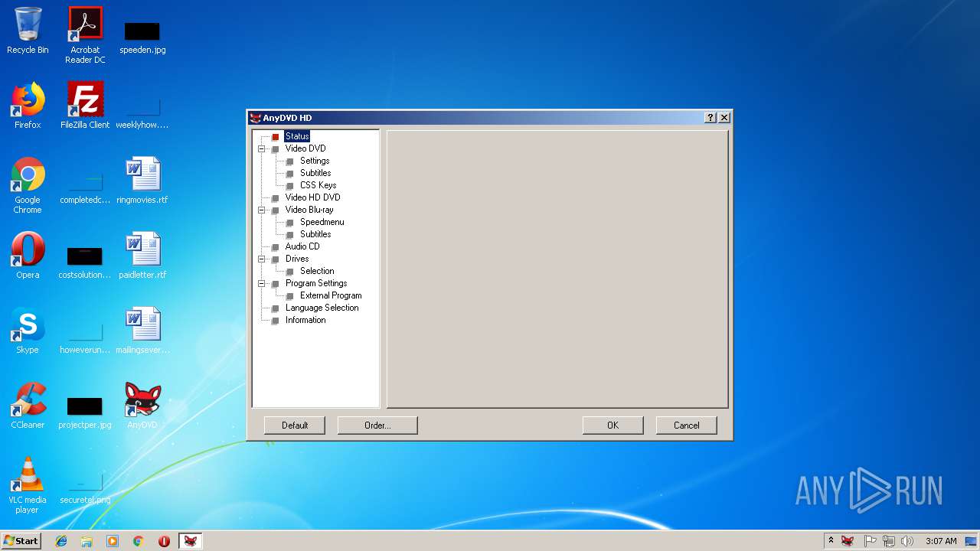Select the FileZilla Client desktop icon
Image resolution: width=980 pixels, height=551 pixels.
tap(85, 106)
